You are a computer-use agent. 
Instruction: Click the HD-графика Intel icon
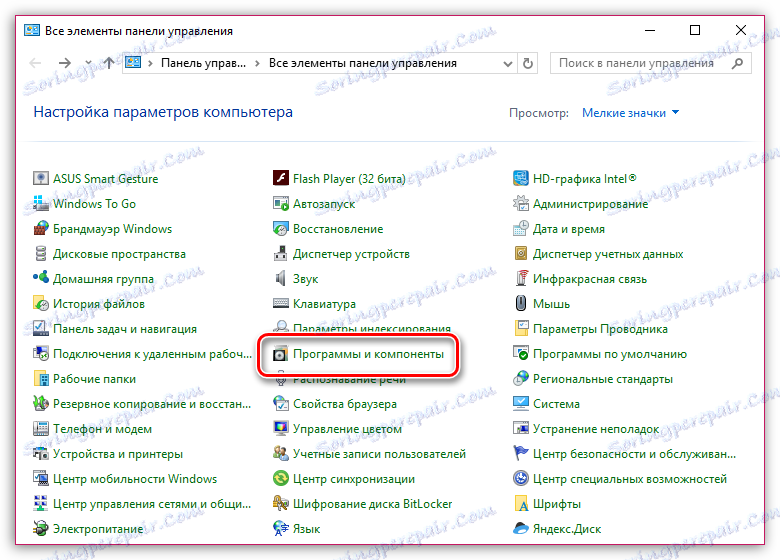pyautogui.click(x=521, y=178)
